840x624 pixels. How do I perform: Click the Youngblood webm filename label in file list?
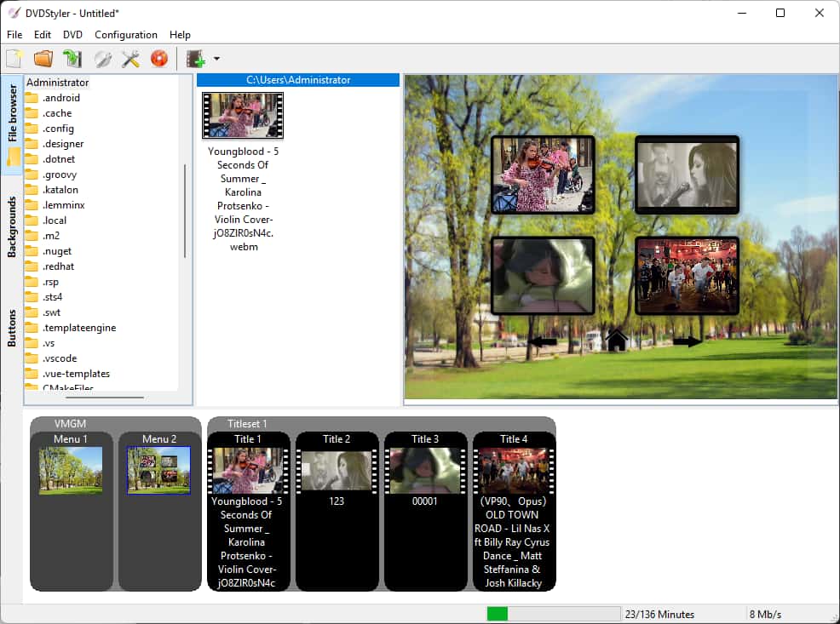click(x=243, y=199)
